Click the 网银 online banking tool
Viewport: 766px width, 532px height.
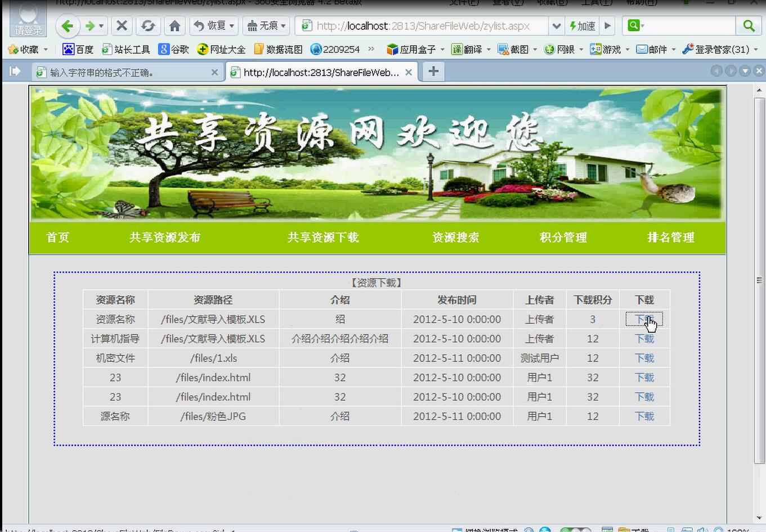(560, 50)
